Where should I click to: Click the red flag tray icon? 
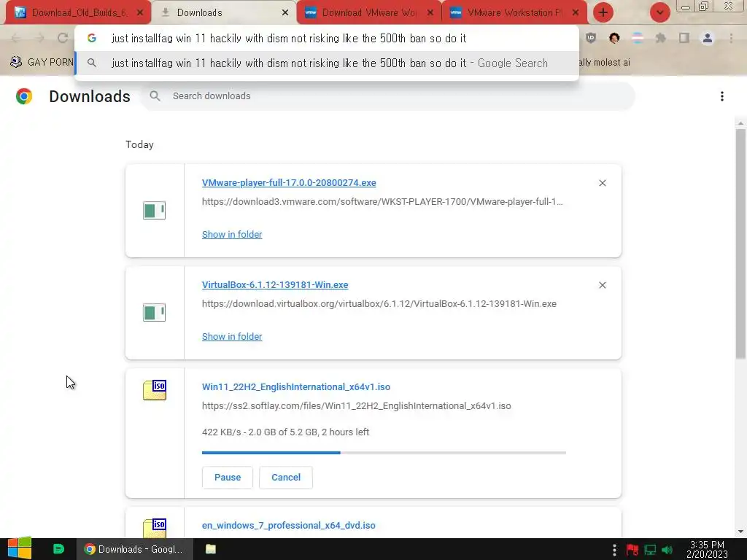tap(632, 550)
